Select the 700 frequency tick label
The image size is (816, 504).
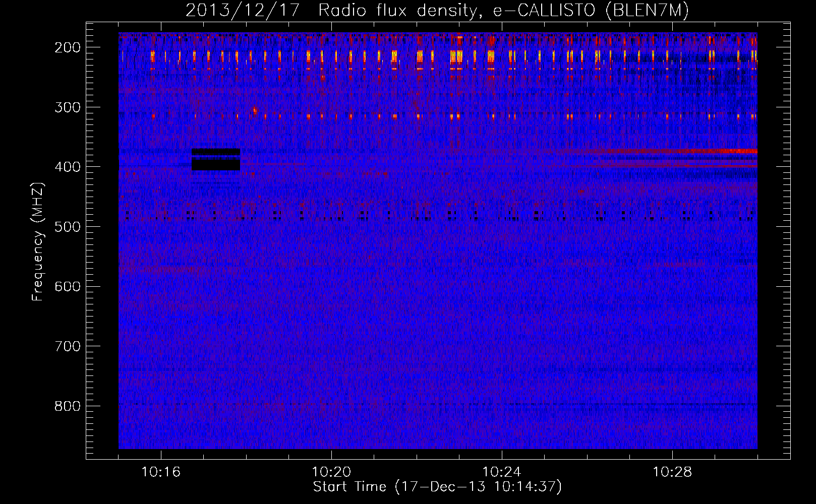68,346
